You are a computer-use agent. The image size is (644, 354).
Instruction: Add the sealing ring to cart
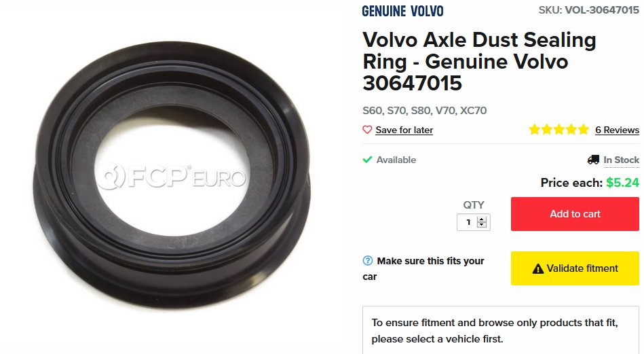tap(575, 214)
